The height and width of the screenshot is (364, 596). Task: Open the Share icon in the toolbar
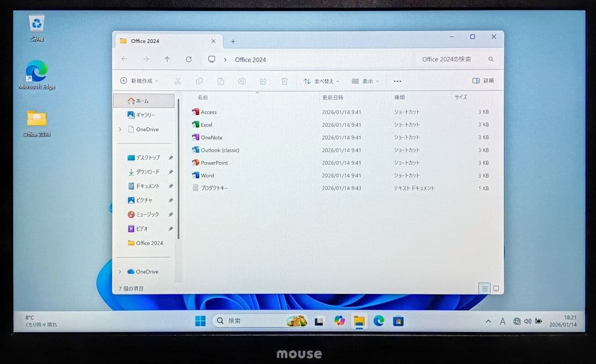tap(263, 81)
